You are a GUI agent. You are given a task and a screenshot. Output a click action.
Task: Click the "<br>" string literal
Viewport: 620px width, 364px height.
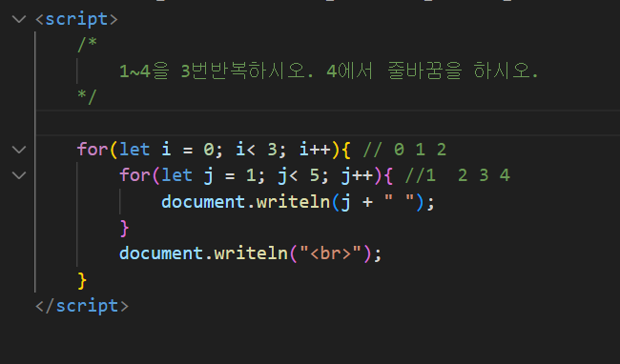(x=331, y=253)
